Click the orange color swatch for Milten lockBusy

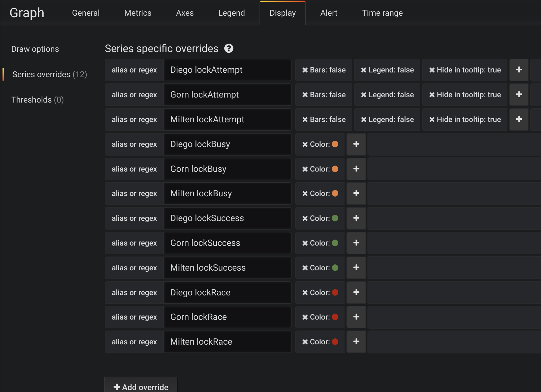point(335,193)
